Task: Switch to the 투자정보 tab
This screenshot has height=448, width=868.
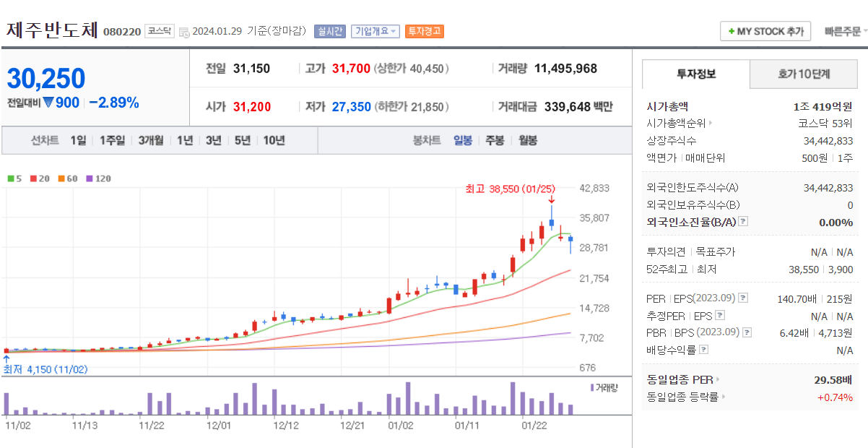Action: [696, 74]
